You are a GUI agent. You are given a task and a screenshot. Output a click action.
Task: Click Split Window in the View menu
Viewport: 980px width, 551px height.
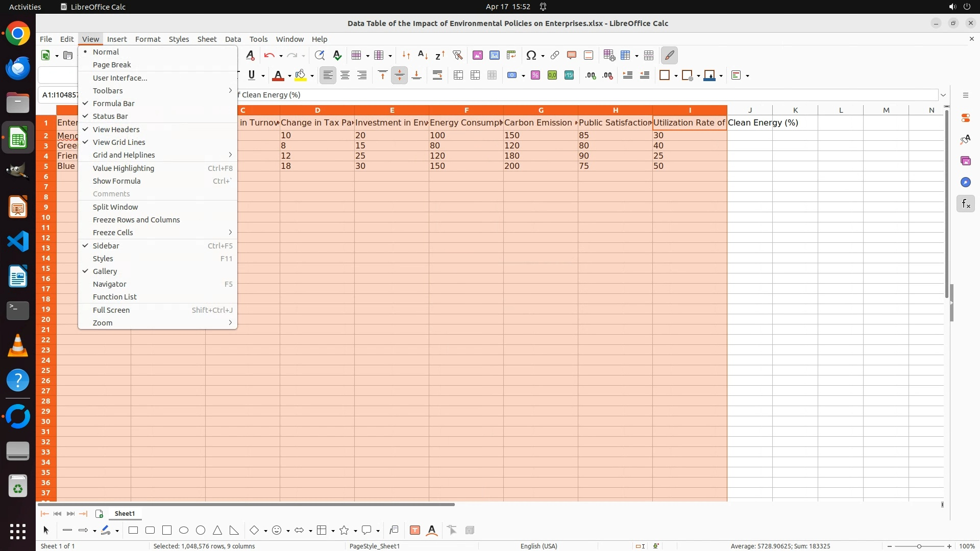click(115, 207)
